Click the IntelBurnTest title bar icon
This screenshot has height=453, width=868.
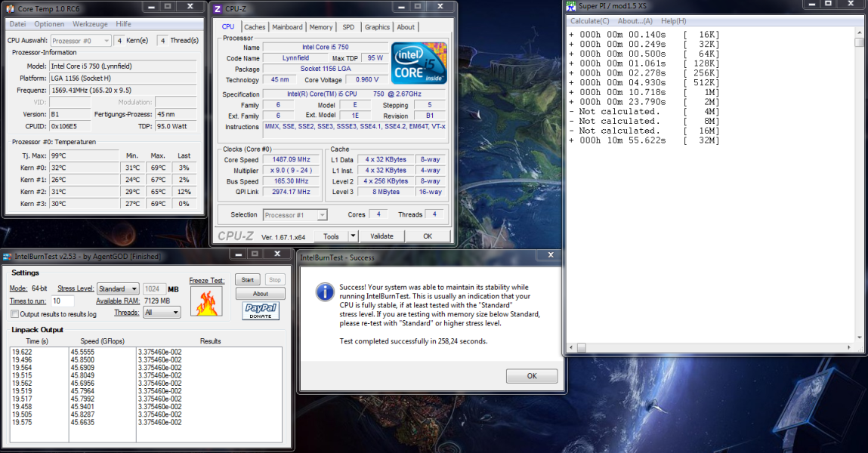click(8, 257)
